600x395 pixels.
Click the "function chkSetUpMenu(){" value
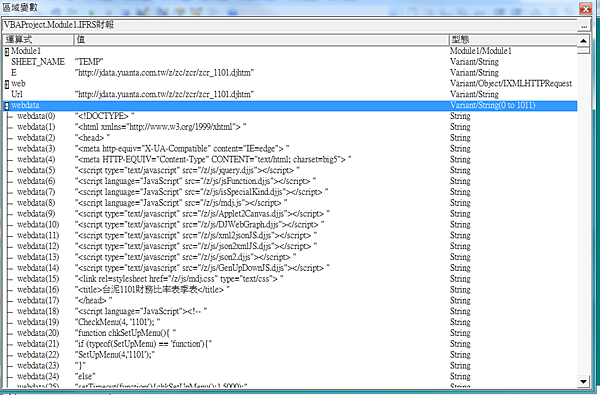click(x=126, y=333)
